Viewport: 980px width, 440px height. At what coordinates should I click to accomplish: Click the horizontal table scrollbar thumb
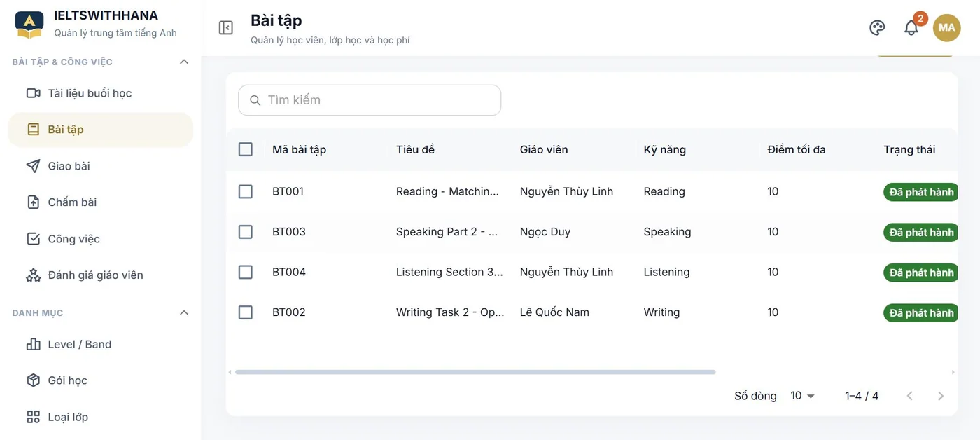pos(475,372)
